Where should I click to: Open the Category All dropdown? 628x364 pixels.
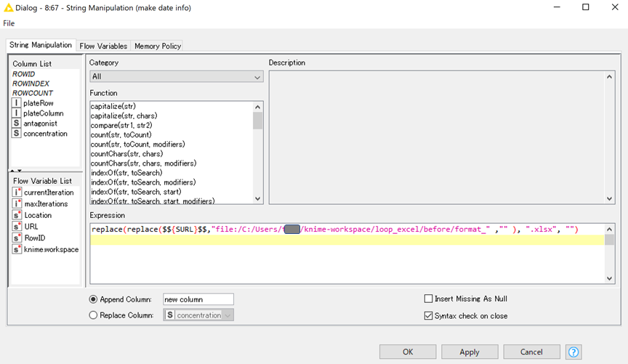[x=176, y=76]
